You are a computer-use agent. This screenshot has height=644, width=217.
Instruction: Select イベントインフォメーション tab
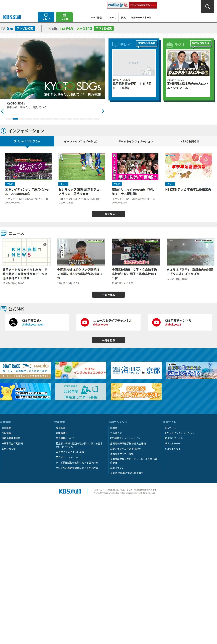81,141
